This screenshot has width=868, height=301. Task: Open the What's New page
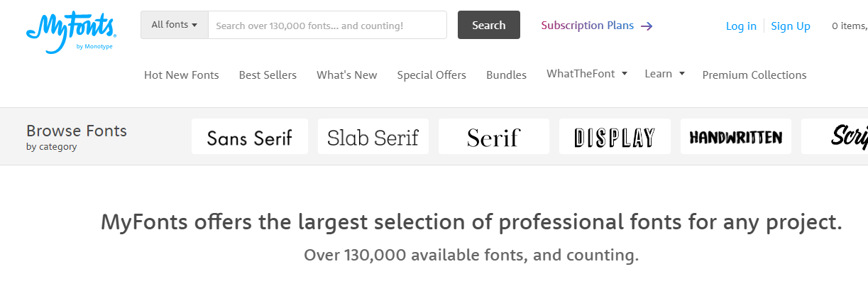pyautogui.click(x=347, y=75)
